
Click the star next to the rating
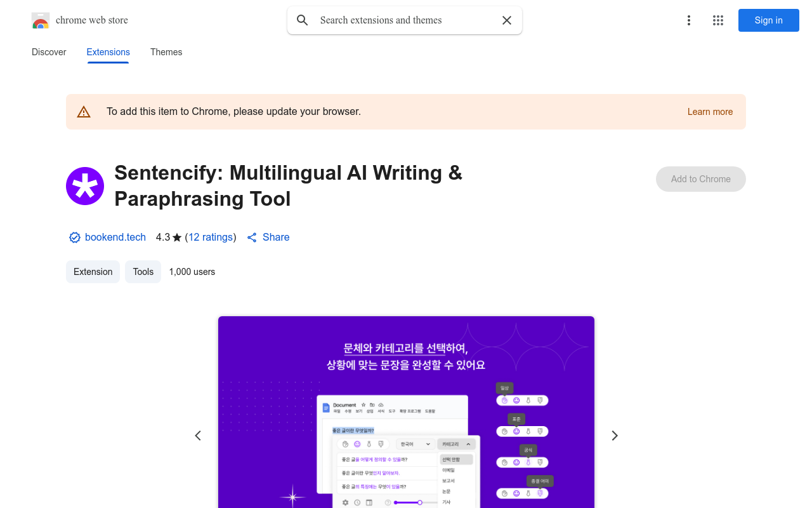click(x=175, y=237)
